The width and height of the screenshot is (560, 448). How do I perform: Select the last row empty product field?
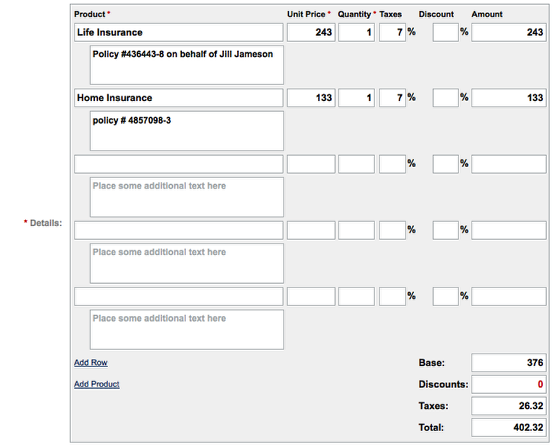tap(179, 297)
